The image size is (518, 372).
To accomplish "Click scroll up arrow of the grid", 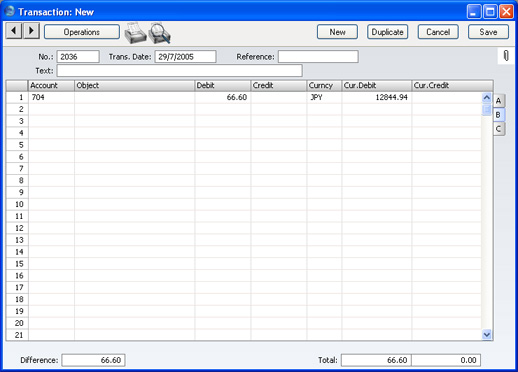I will [x=487, y=97].
